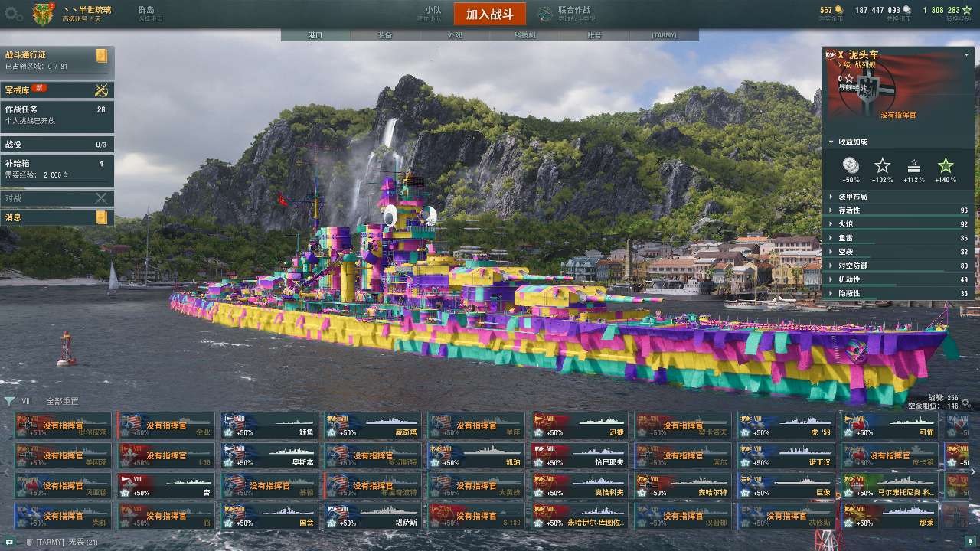The image size is (980, 551).
Task: Select the 奥恰科夫 ship card
Action: pyautogui.click(x=580, y=486)
